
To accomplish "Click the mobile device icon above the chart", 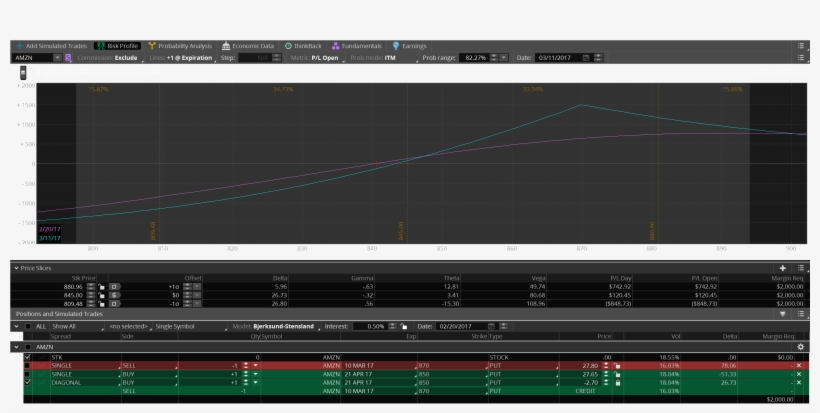I will tap(24, 73).
